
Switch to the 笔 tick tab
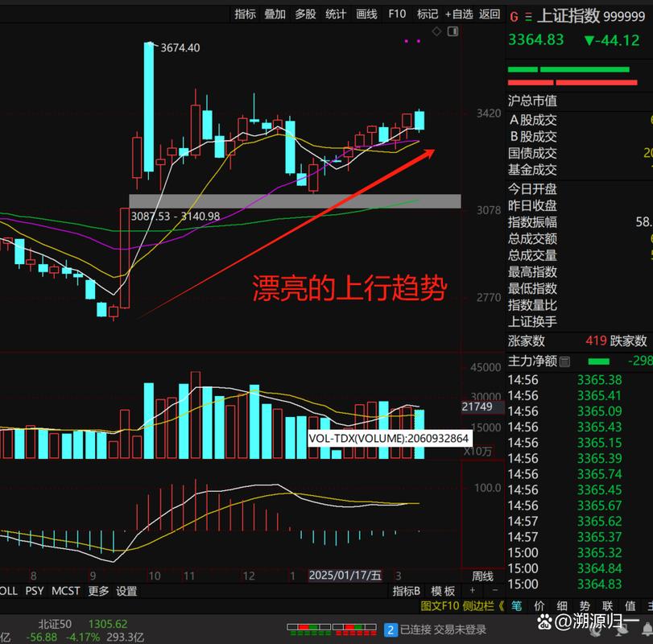(516, 606)
